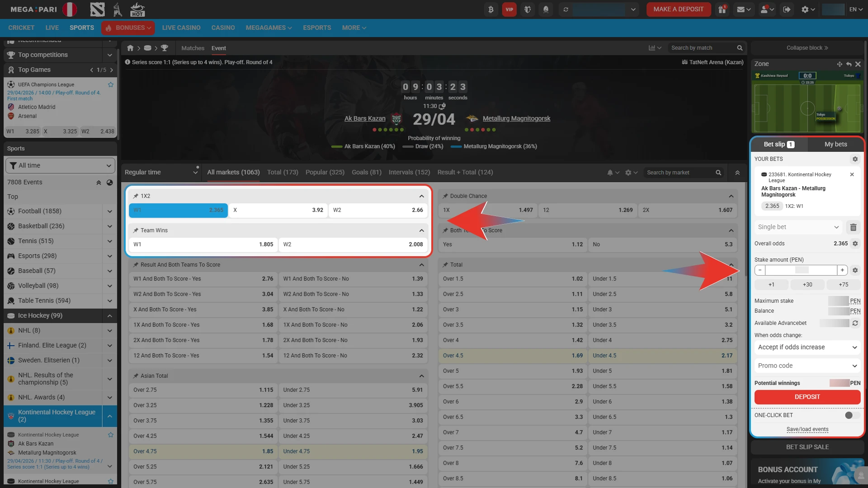868x488 pixels.
Task: Click the trophy icon in breadcrumb
Action: pos(164,48)
